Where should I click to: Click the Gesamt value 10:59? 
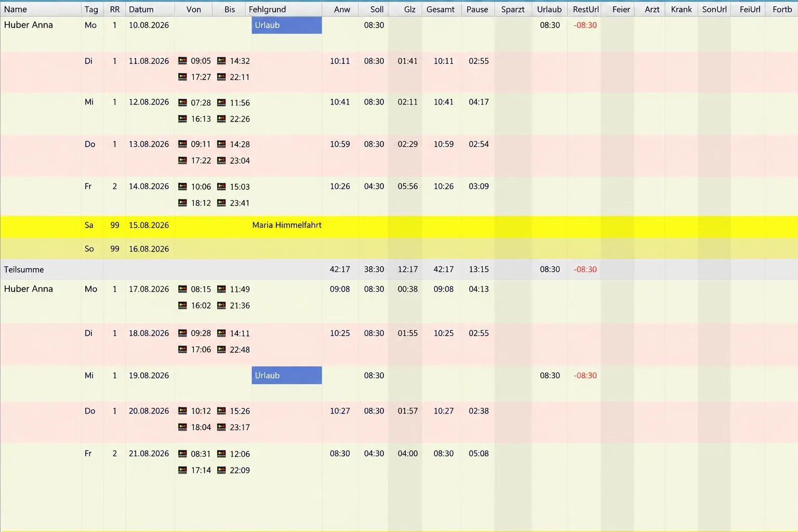(x=444, y=144)
